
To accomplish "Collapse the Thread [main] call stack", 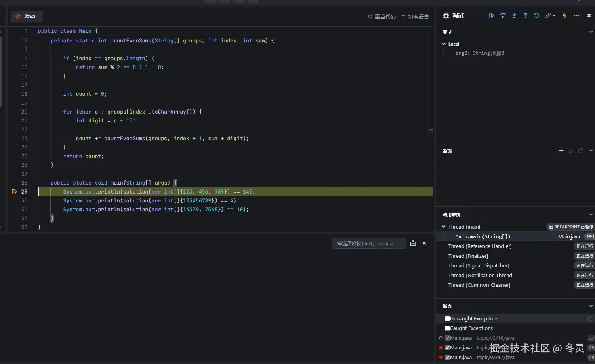I will [x=444, y=227].
